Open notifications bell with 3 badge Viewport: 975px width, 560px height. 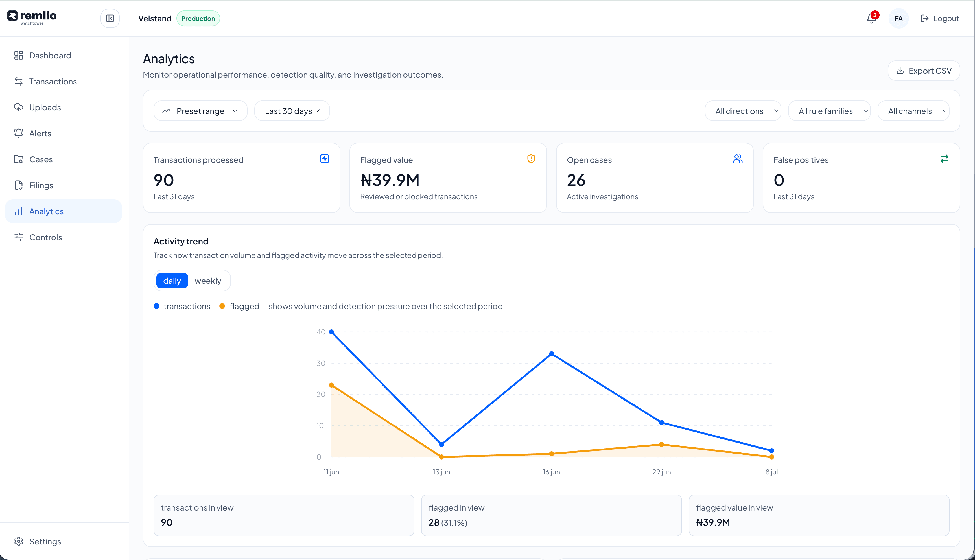pos(872,18)
